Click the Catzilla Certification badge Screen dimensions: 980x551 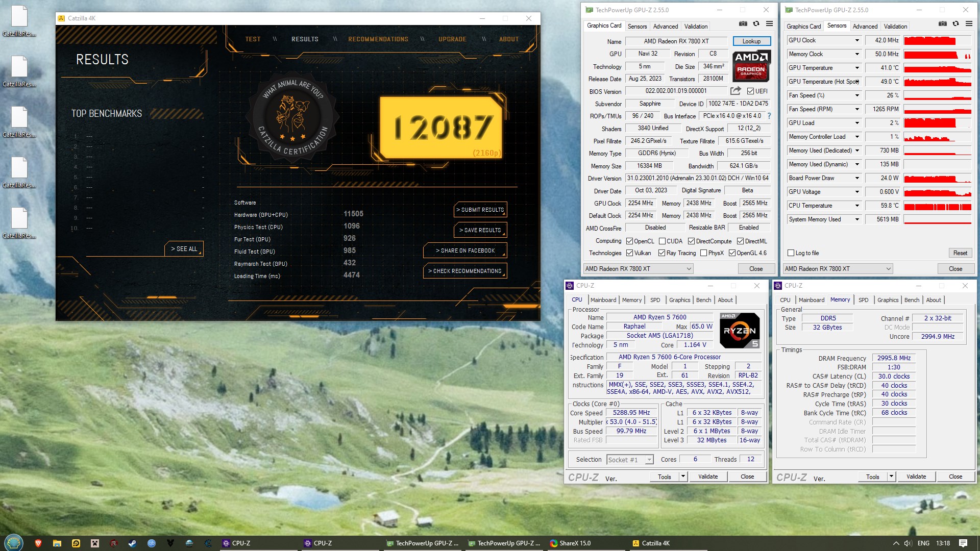(293, 118)
